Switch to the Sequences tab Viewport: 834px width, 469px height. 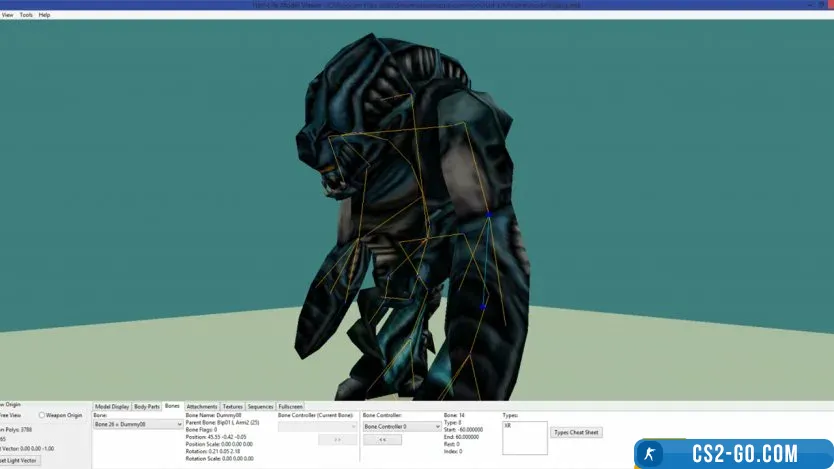click(x=260, y=407)
